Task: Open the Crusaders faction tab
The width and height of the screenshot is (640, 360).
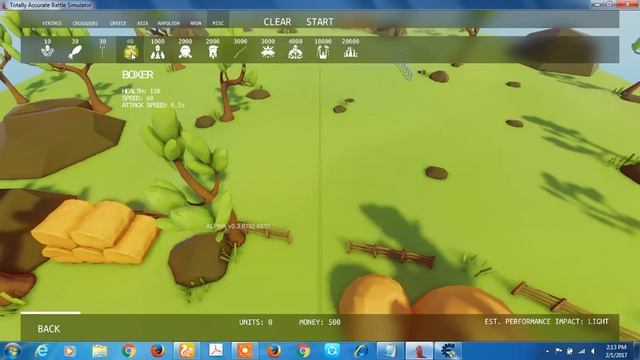Action: point(85,23)
